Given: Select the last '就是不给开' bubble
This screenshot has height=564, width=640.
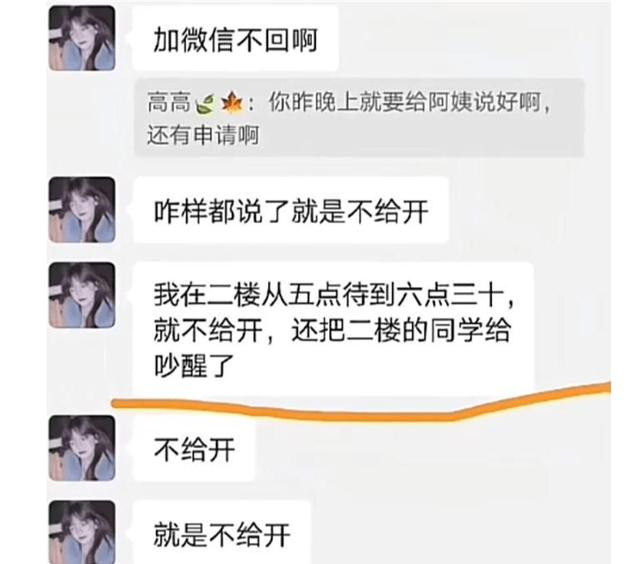Looking at the screenshot, I should [222, 533].
